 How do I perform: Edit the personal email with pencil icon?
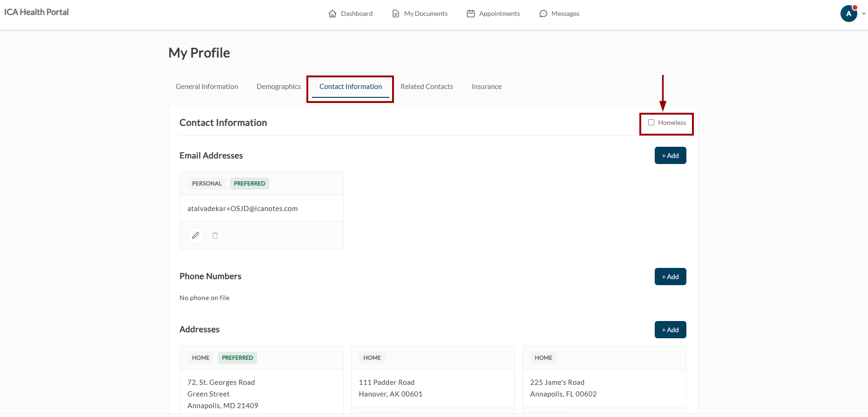(x=196, y=235)
